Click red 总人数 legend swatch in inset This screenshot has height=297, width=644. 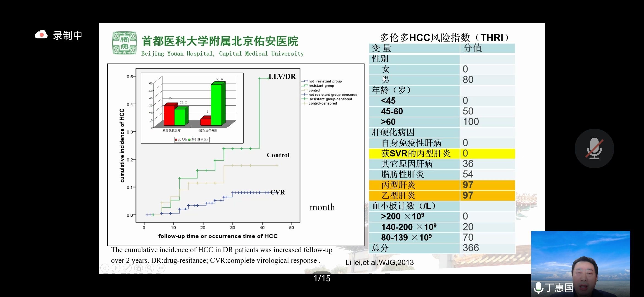click(176, 140)
